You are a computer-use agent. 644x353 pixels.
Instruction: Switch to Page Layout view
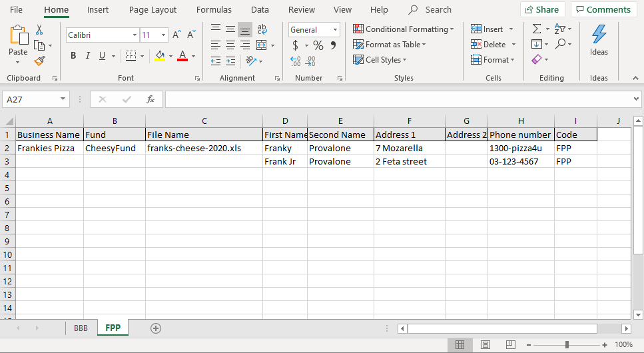tap(485, 345)
